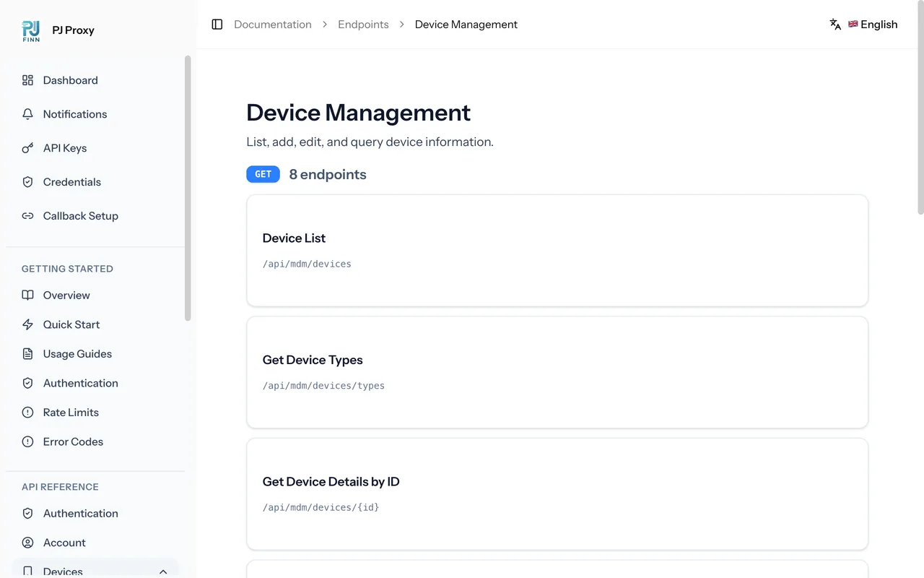Go to Usage Guides
The width and height of the screenshot is (924, 578).
tap(95, 354)
